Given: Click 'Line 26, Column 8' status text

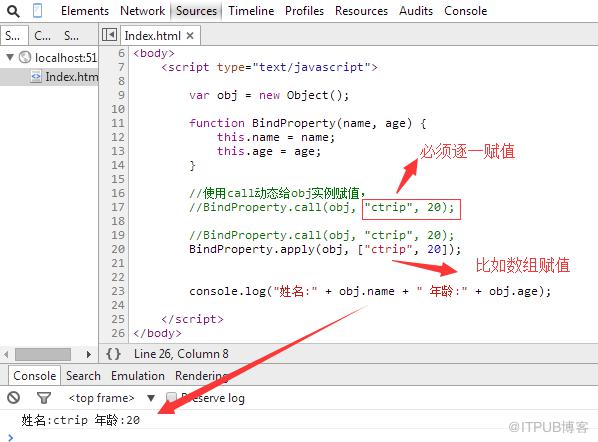Looking at the screenshot, I should (181, 354).
